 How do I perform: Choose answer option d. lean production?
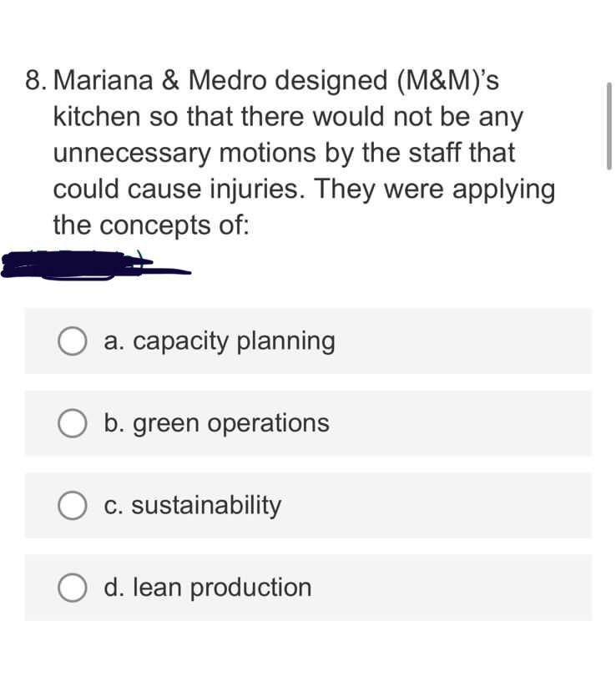(207, 587)
